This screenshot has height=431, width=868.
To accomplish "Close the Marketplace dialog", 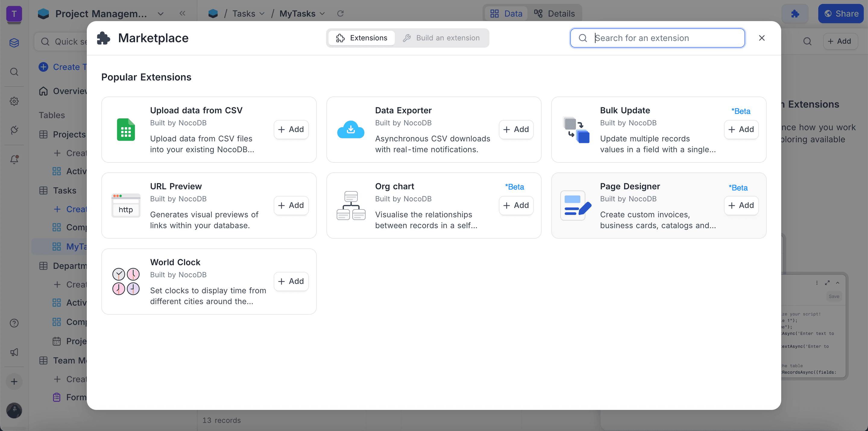I will click(x=762, y=38).
